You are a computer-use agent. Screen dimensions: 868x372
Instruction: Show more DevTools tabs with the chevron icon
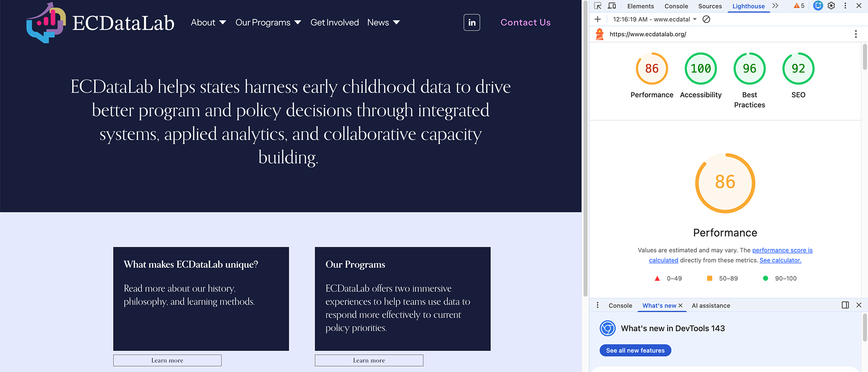pos(775,6)
